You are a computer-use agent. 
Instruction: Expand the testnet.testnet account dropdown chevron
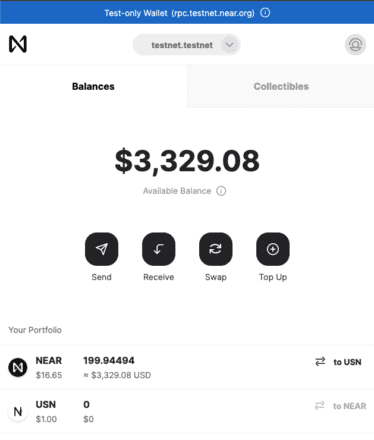(229, 45)
